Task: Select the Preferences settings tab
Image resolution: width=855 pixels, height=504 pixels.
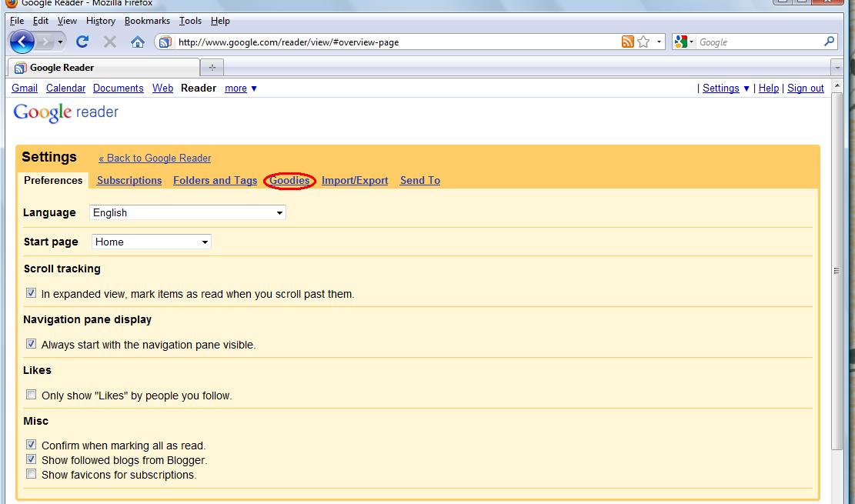Action: [53, 181]
